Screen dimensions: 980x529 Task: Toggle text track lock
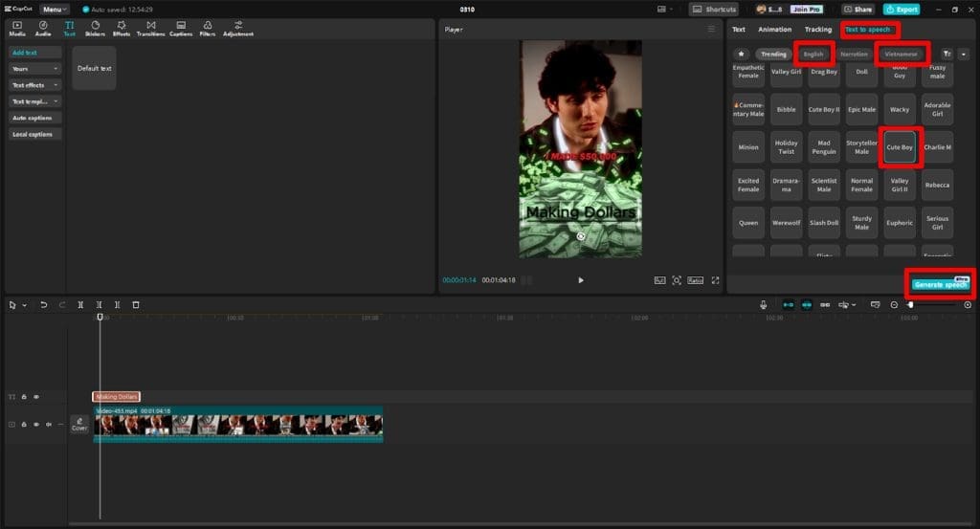(x=24, y=397)
